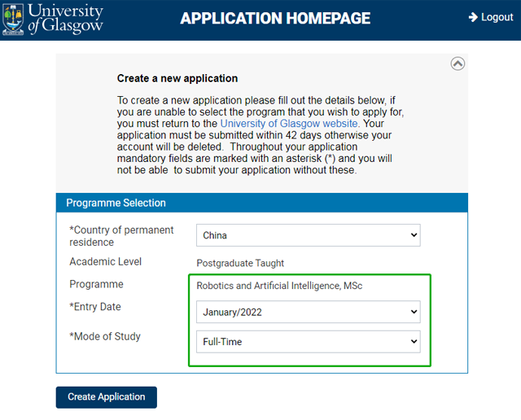Click the *Entry Date label
Viewport: 521px width, 420px height.
(95, 307)
